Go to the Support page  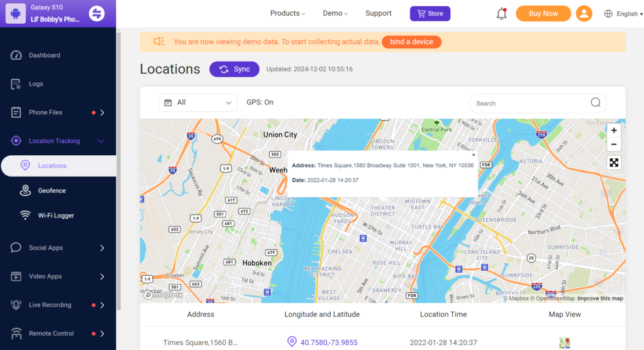coord(378,14)
